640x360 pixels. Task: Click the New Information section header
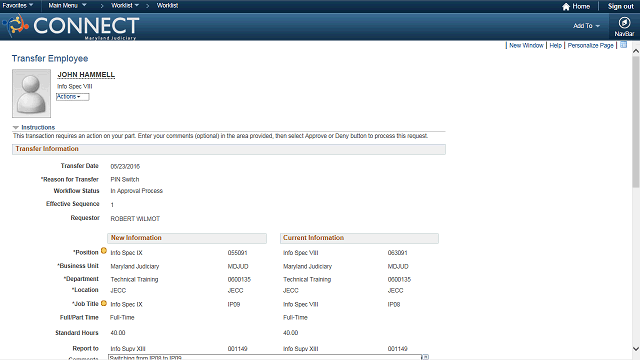pos(187,238)
